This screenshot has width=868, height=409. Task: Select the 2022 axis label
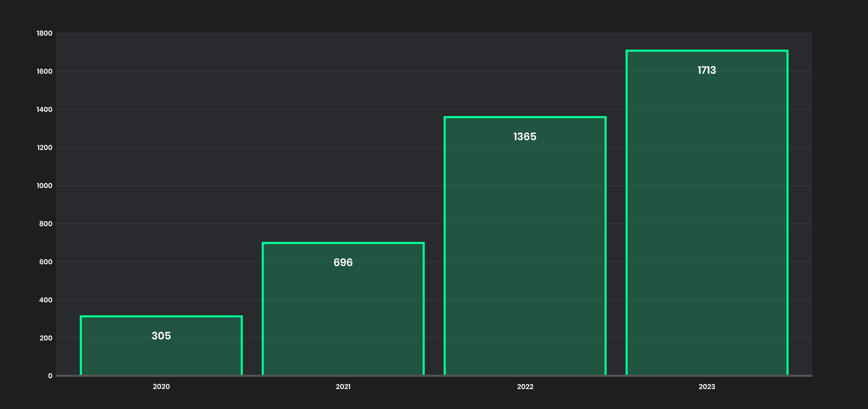[524, 387]
